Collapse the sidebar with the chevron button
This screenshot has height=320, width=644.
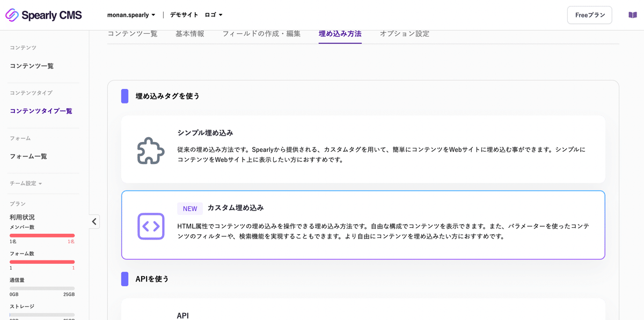coord(94,221)
